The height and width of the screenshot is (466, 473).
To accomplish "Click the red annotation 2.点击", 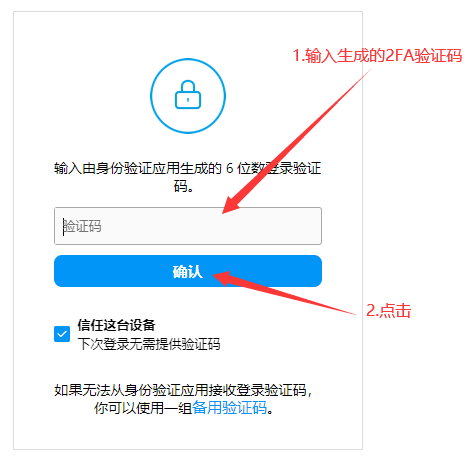I will 389,310.
